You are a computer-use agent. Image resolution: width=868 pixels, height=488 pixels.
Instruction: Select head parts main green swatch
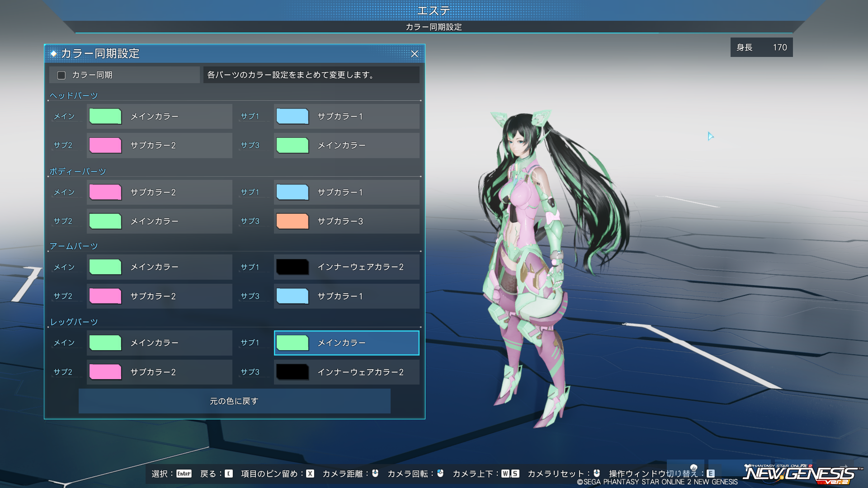pyautogui.click(x=105, y=117)
